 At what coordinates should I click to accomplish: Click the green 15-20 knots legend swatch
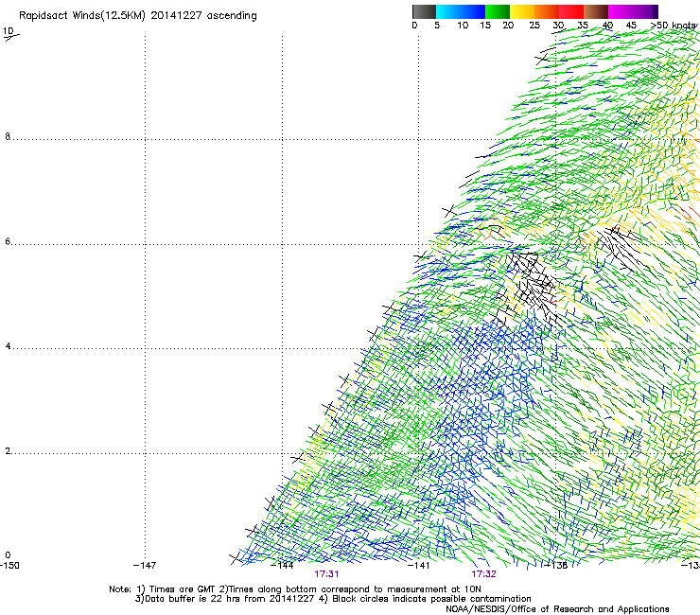pyautogui.click(x=498, y=11)
